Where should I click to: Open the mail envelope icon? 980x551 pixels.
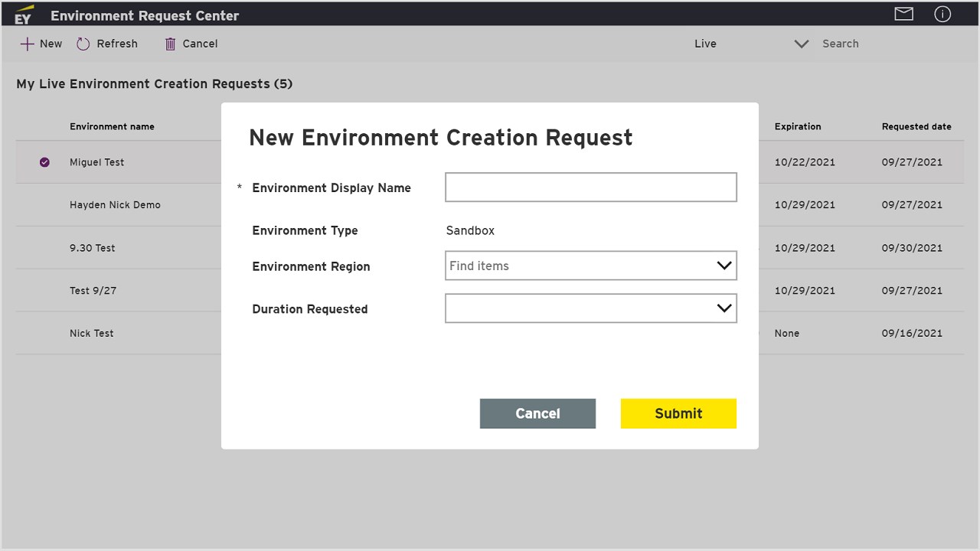coord(904,14)
